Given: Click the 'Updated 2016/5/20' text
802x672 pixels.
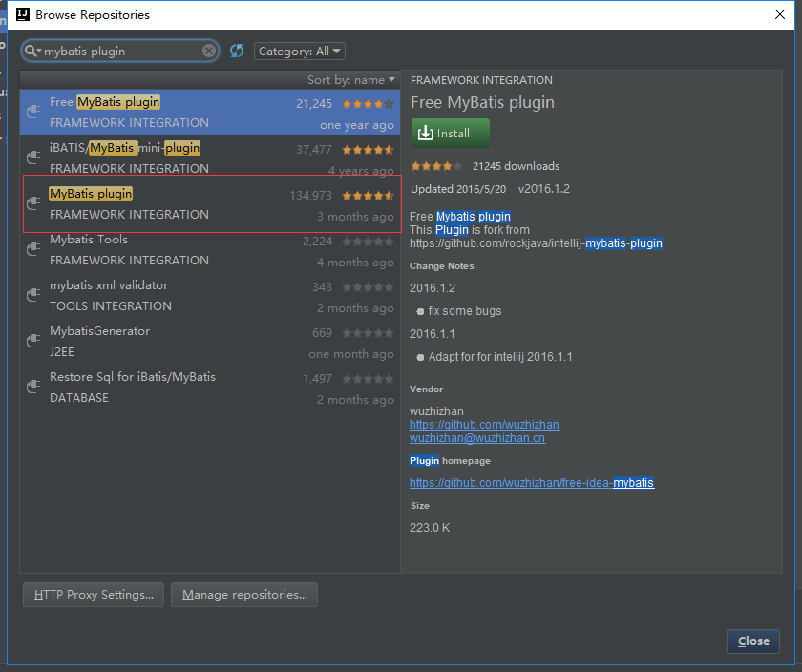Looking at the screenshot, I should click(x=458, y=189).
